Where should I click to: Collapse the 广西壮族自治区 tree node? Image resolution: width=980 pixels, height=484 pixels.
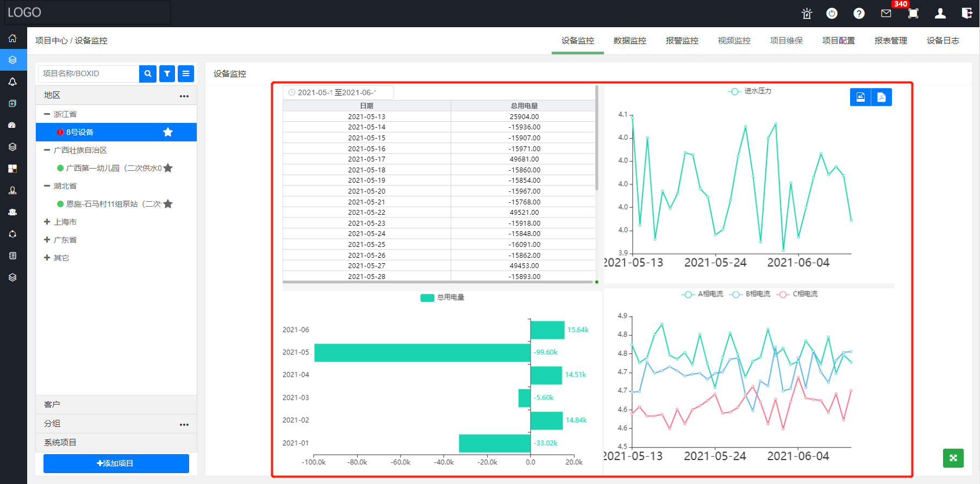pyautogui.click(x=47, y=150)
